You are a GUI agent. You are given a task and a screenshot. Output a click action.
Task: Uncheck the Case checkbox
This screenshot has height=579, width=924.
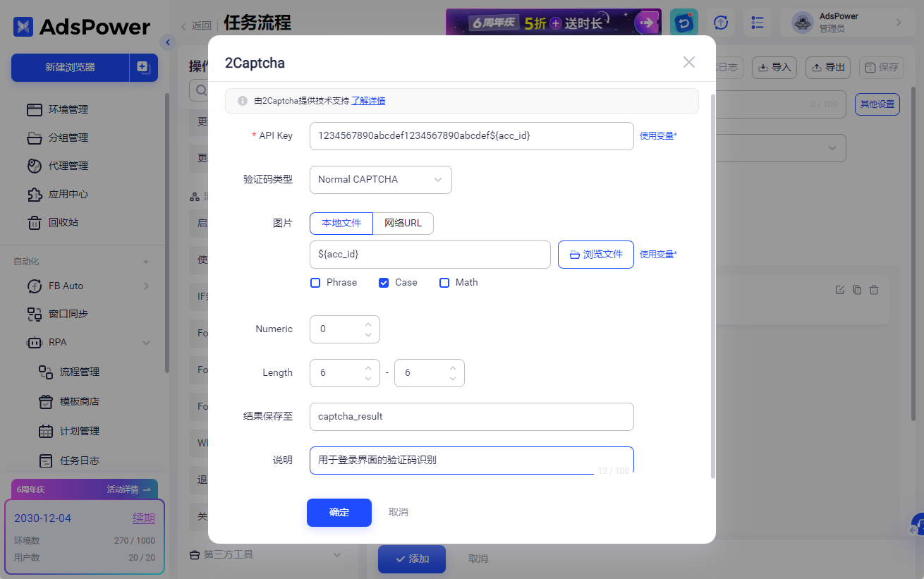[384, 283]
